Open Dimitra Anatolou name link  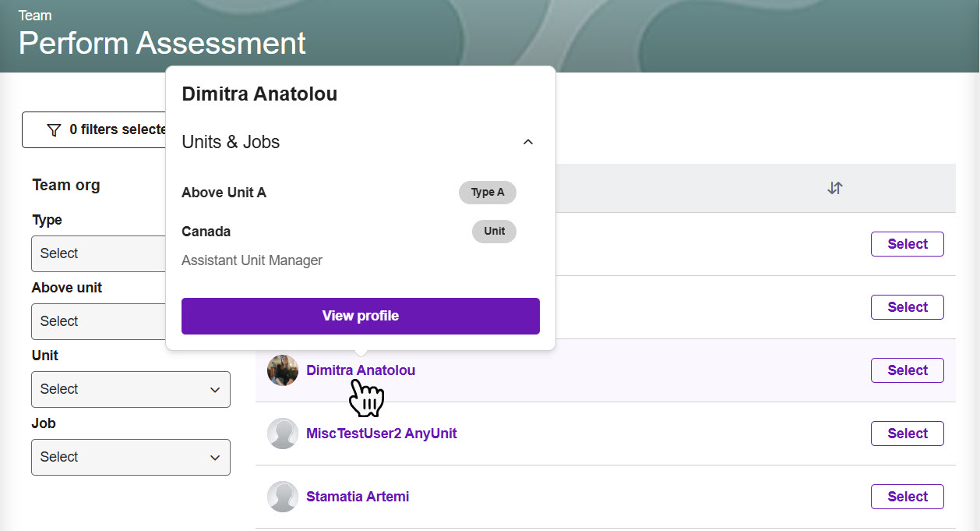pyautogui.click(x=361, y=370)
